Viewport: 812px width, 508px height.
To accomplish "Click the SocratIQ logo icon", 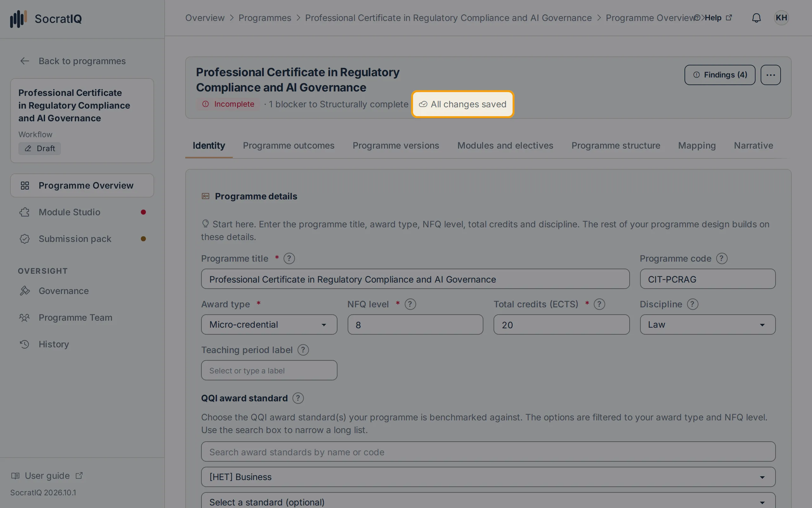I will click(x=18, y=18).
